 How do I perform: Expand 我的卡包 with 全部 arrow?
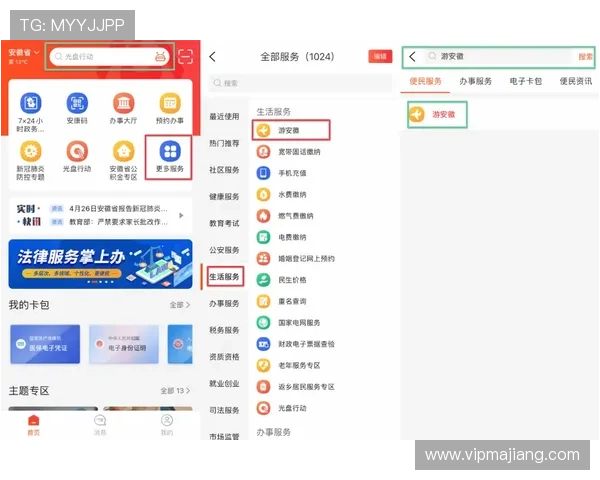click(180, 305)
